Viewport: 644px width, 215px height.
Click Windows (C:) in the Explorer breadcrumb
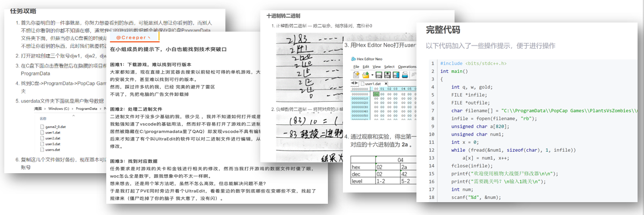(x=58, y=108)
